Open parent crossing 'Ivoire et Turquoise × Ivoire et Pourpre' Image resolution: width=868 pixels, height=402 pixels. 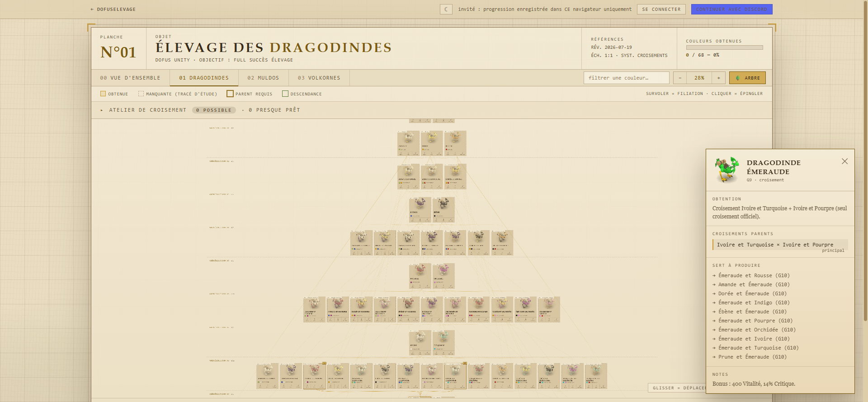click(780, 245)
